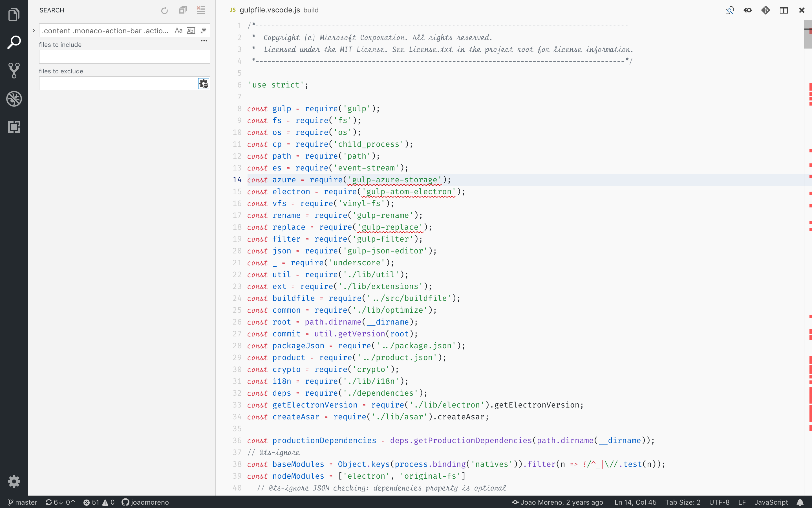Click line number 14 in gutter

[237, 180]
